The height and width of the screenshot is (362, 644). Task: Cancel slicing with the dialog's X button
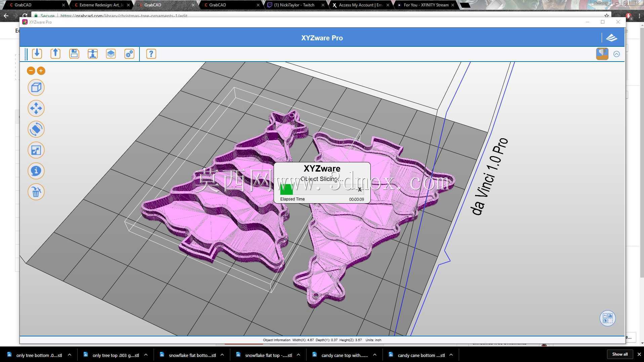tap(360, 189)
